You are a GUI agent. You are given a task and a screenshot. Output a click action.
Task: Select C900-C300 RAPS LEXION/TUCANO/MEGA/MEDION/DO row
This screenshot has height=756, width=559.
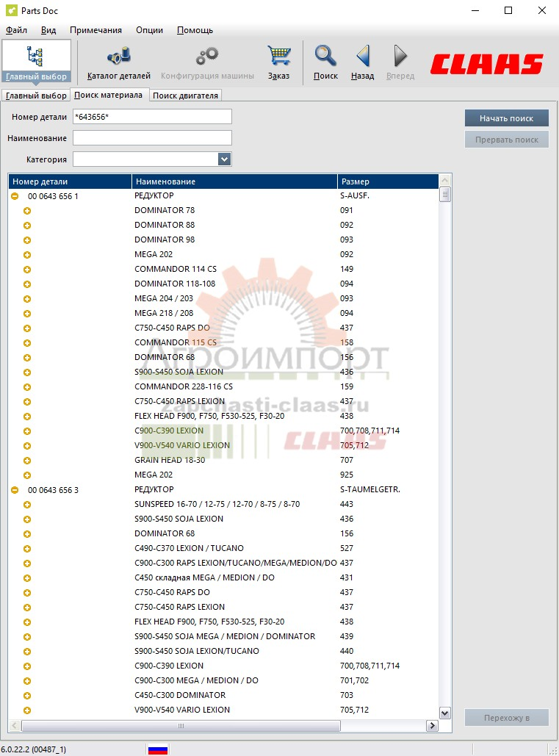[223, 563]
